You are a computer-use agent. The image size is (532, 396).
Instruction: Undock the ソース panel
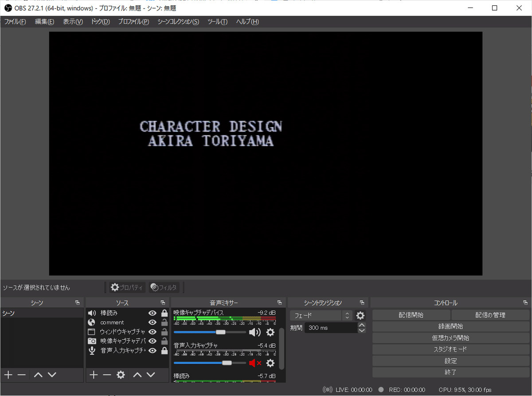tap(164, 303)
